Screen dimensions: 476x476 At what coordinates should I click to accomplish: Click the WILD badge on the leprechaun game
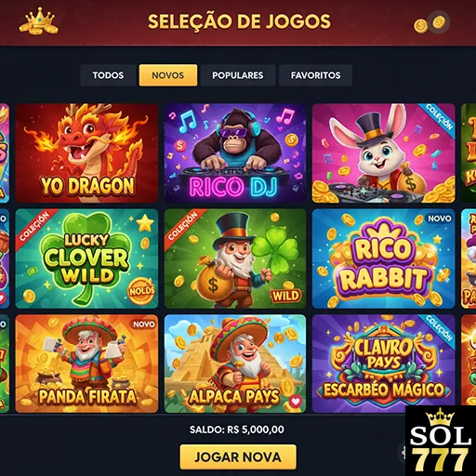285,296
